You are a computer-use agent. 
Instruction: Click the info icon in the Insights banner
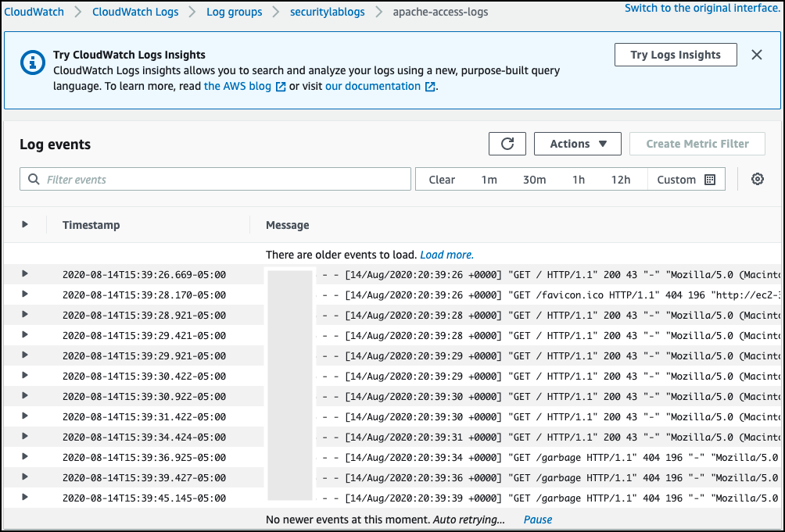[33, 62]
